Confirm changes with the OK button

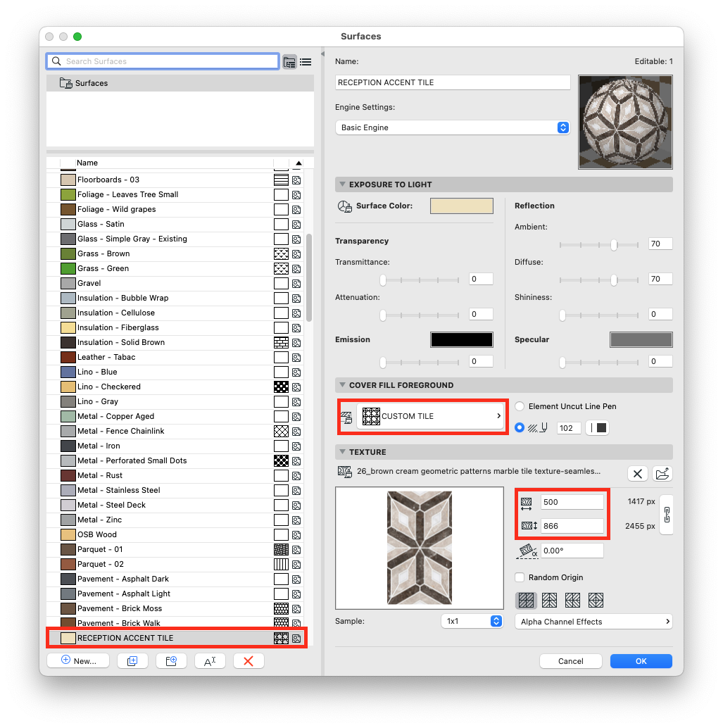point(641,660)
